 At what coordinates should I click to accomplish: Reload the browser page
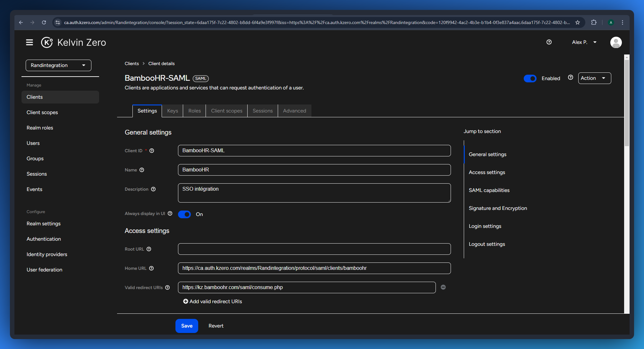pos(44,22)
